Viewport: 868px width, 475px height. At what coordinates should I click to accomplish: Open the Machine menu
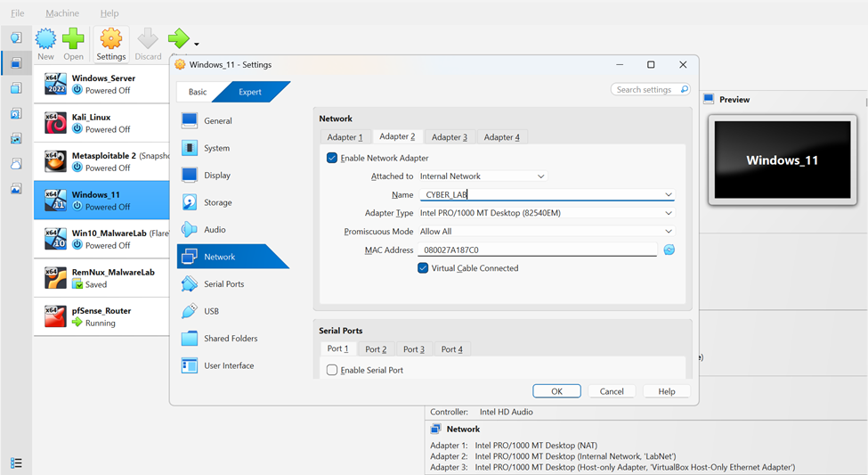coord(62,12)
